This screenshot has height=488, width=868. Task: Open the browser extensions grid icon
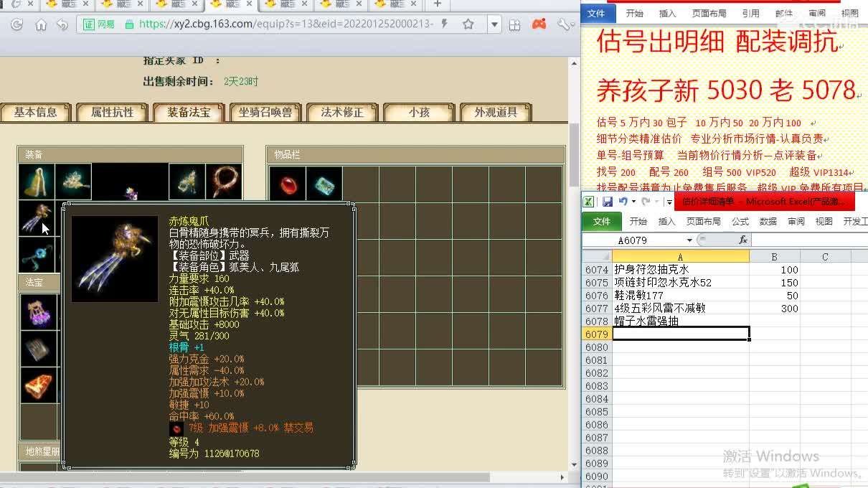(514, 24)
